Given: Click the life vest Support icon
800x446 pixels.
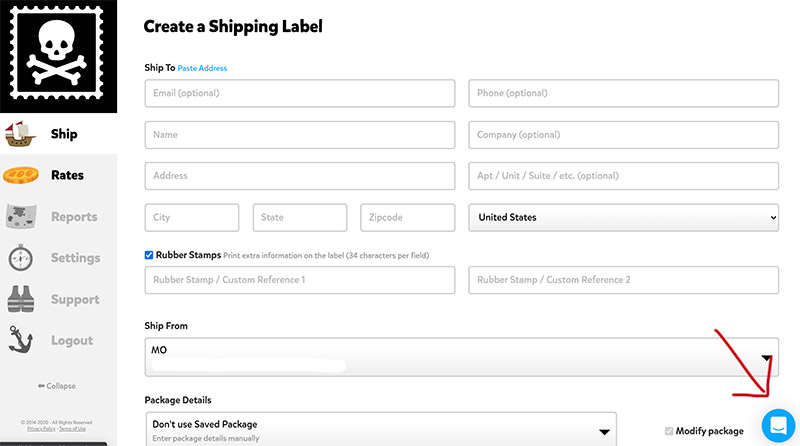Looking at the screenshot, I should (x=22, y=299).
